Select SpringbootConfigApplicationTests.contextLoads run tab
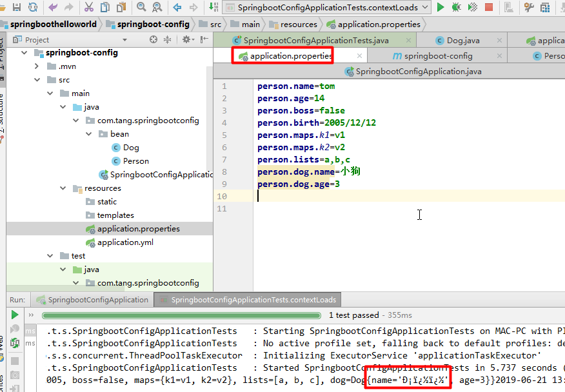 248,300
